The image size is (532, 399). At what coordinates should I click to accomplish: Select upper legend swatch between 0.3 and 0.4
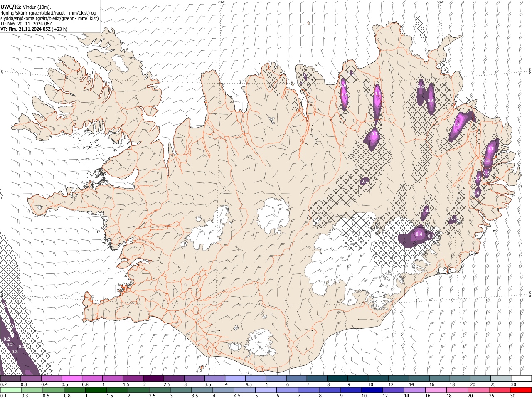(x=31, y=378)
